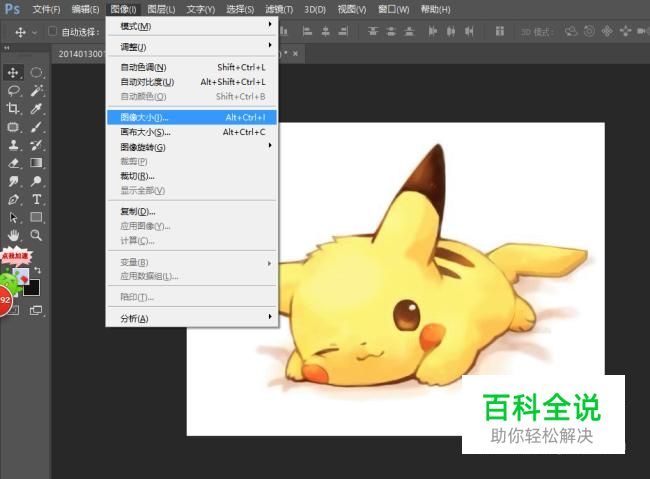650x479 pixels.
Task: Select the Eyedropper tool
Action: (36, 109)
